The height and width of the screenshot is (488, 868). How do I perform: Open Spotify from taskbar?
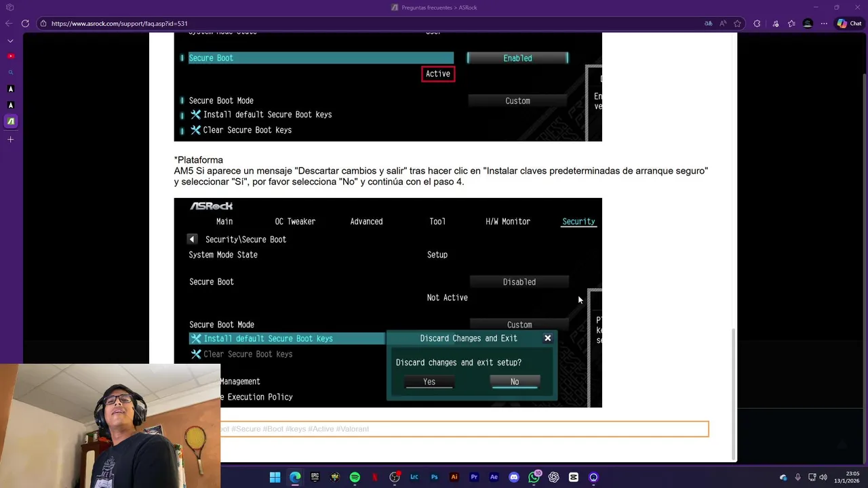(x=355, y=477)
